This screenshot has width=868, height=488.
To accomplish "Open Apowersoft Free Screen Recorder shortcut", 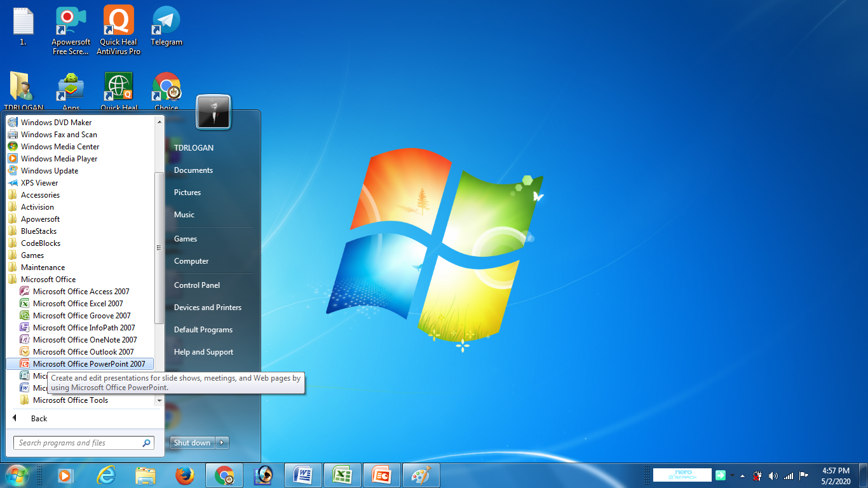I will (x=71, y=30).
